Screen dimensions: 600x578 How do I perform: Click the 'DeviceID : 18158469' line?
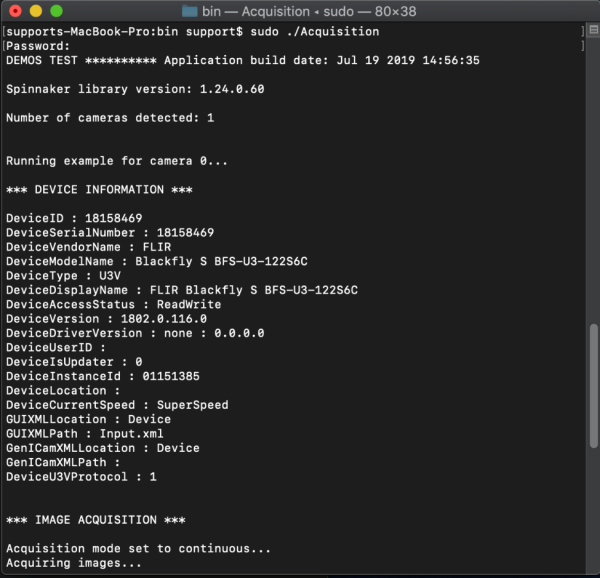(74, 218)
